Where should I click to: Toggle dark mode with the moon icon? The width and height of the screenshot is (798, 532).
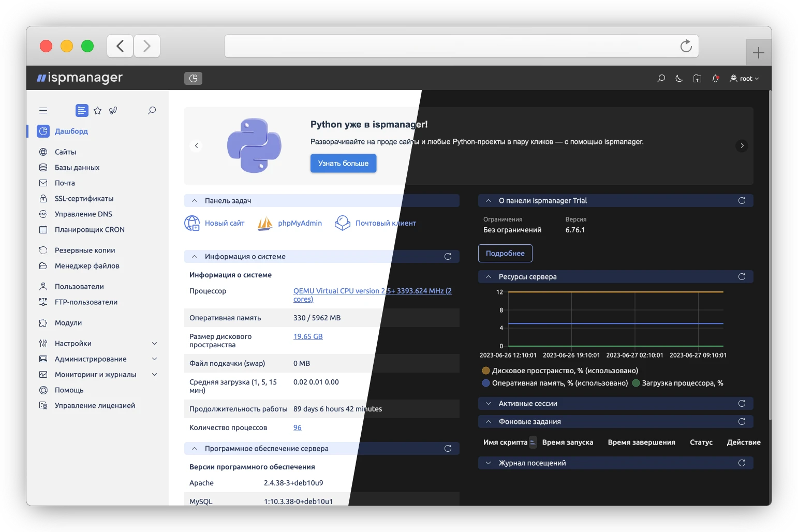coord(679,78)
